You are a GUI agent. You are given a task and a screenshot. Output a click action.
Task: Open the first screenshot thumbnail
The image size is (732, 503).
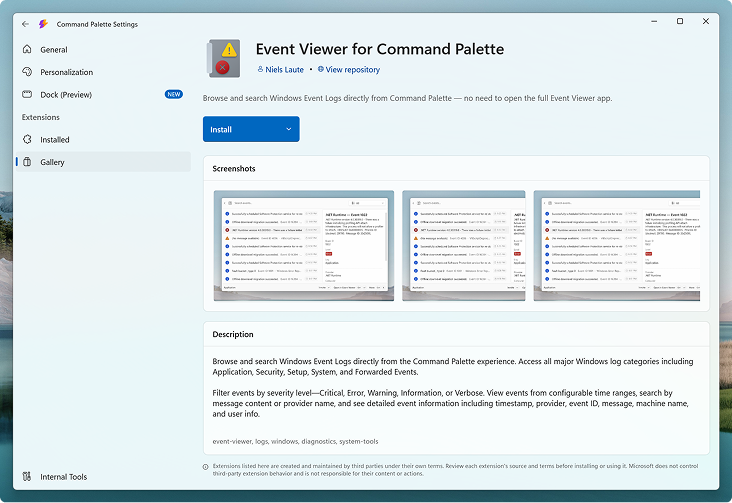click(304, 246)
